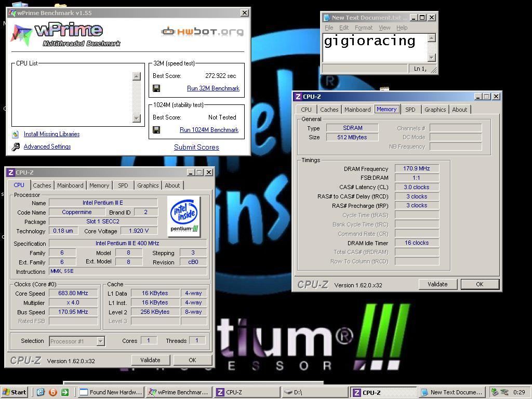Click the floppy save icon beside Run 1024M Benchmark
The height and width of the screenshot is (399, 532).
tap(156, 130)
